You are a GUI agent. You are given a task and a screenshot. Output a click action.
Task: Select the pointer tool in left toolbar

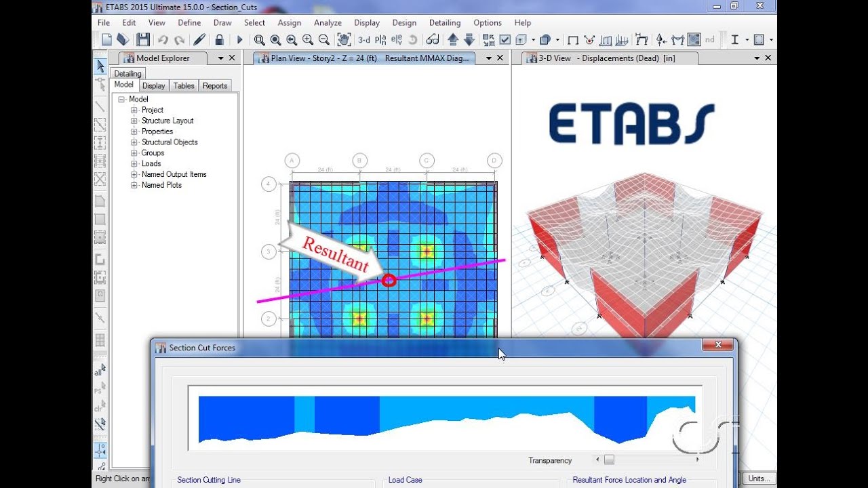[100, 66]
